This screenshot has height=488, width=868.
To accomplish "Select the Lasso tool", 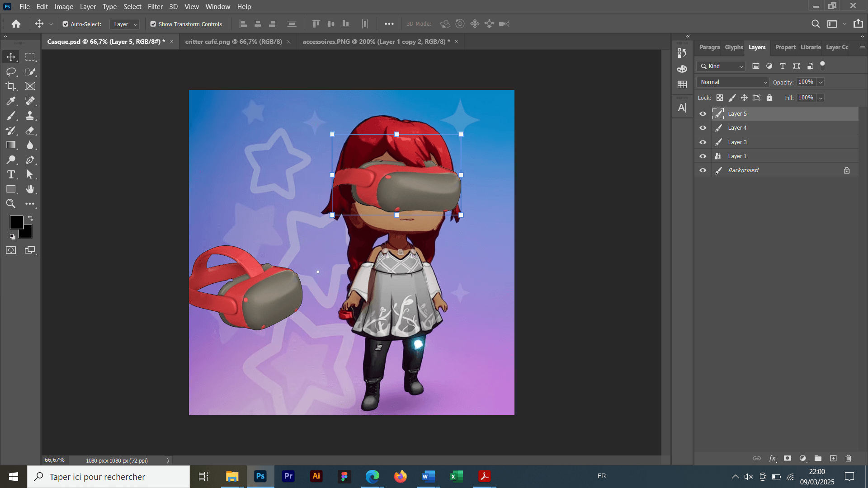I will (11, 72).
